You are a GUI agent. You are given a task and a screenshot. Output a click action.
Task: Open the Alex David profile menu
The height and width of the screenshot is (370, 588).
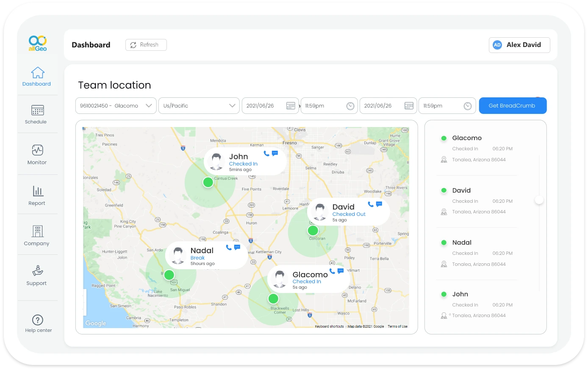pos(519,45)
